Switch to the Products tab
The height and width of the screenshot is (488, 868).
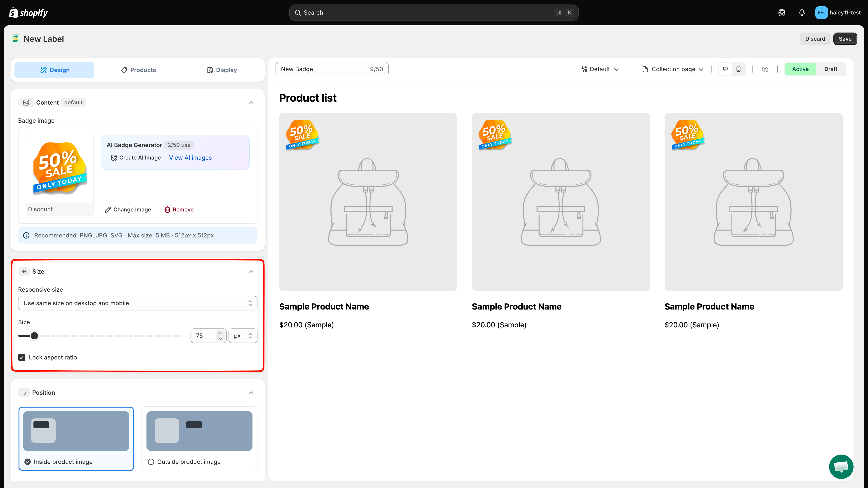tap(138, 70)
